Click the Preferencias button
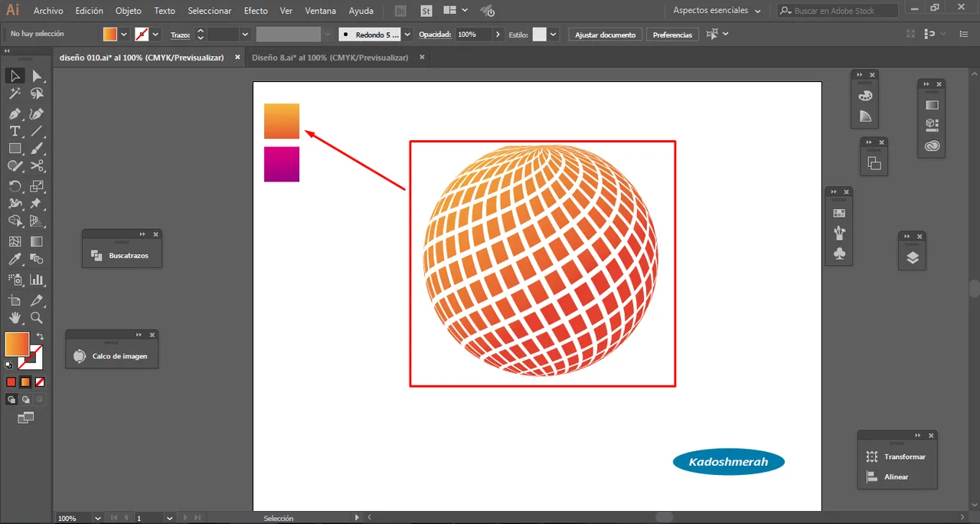 coord(672,34)
